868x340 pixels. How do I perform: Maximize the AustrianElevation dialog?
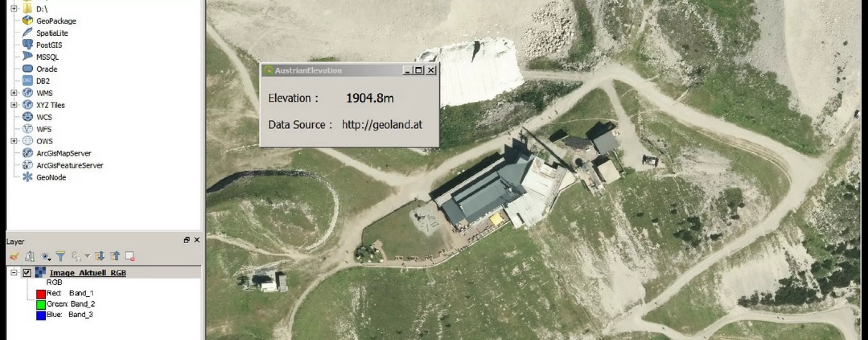click(419, 70)
